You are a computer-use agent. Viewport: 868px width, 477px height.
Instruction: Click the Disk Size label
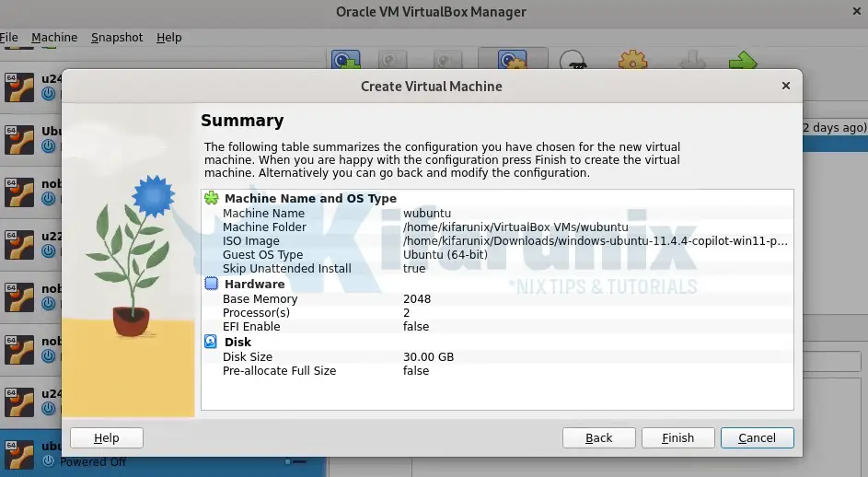tap(248, 357)
